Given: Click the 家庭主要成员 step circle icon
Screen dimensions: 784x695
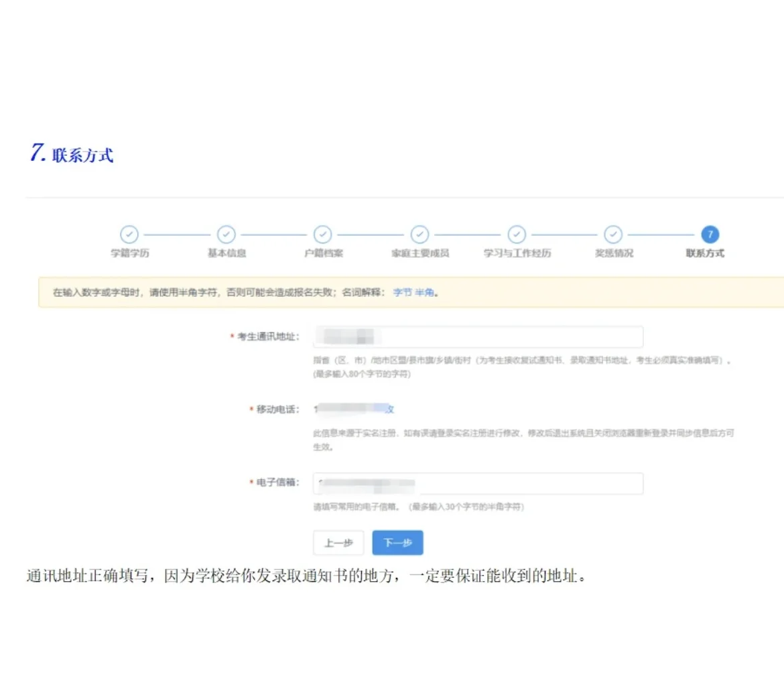Looking at the screenshot, I should 419,235.
